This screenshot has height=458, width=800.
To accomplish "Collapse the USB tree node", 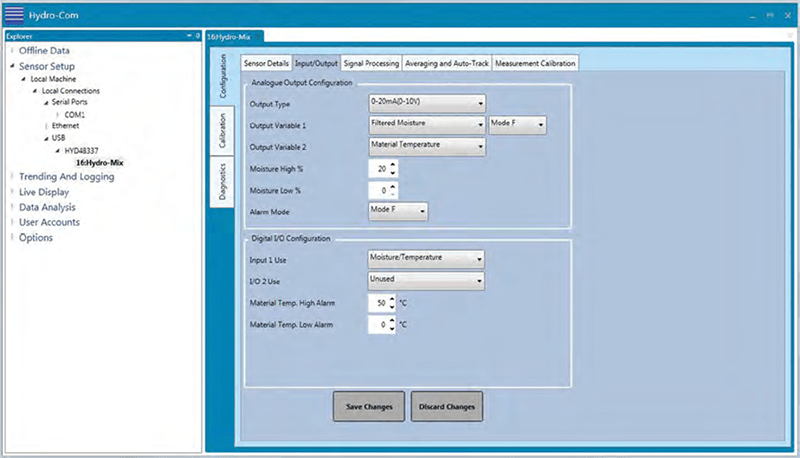I will click(x=46, y=138).
